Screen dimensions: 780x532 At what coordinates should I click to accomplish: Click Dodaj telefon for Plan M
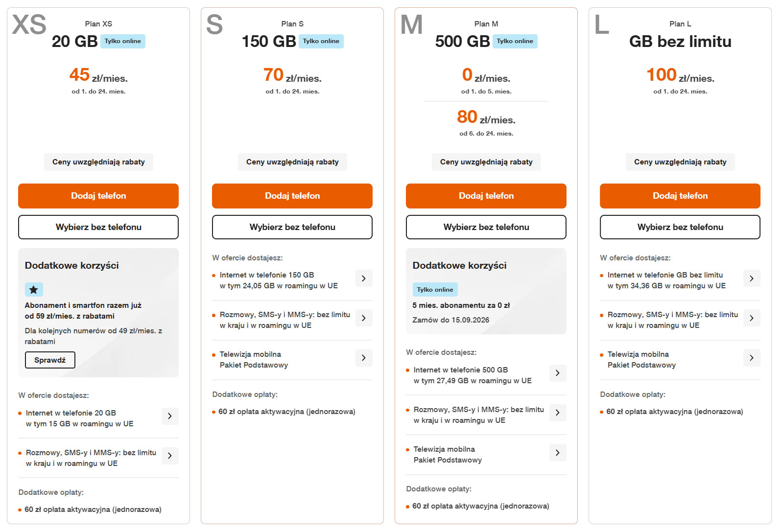point(486,196)
